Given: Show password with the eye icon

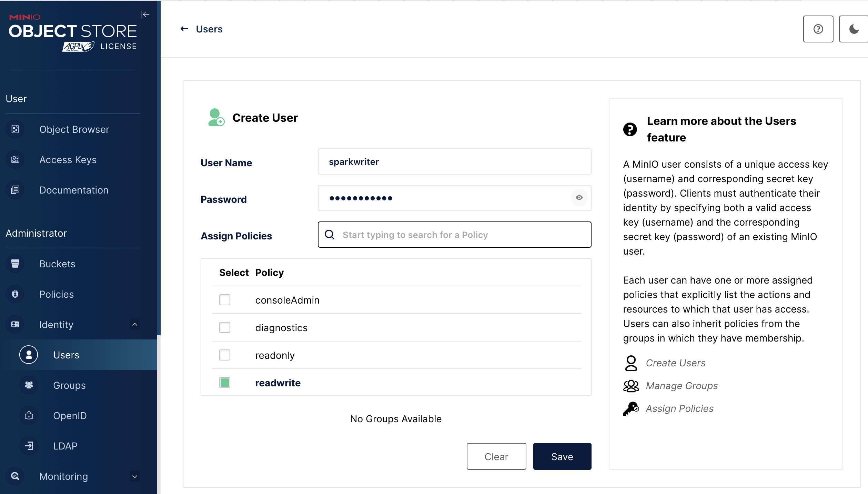Looking at the screenshot, I should 579,198.
